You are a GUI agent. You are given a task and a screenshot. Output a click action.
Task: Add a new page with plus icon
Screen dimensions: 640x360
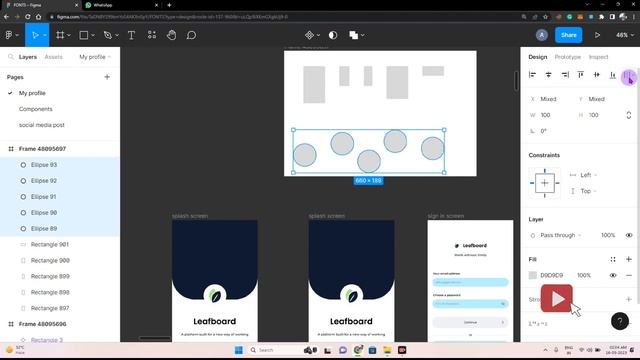click(x=107, y=77)
